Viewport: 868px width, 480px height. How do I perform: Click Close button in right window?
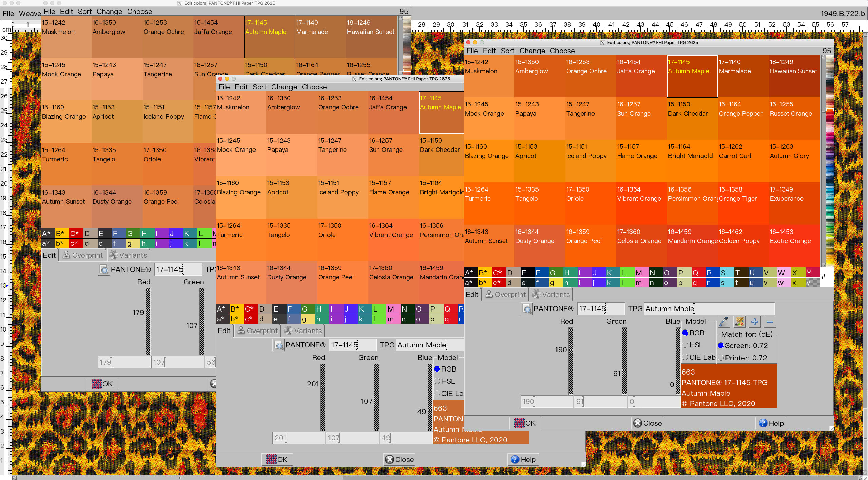[x=647, y=423]
